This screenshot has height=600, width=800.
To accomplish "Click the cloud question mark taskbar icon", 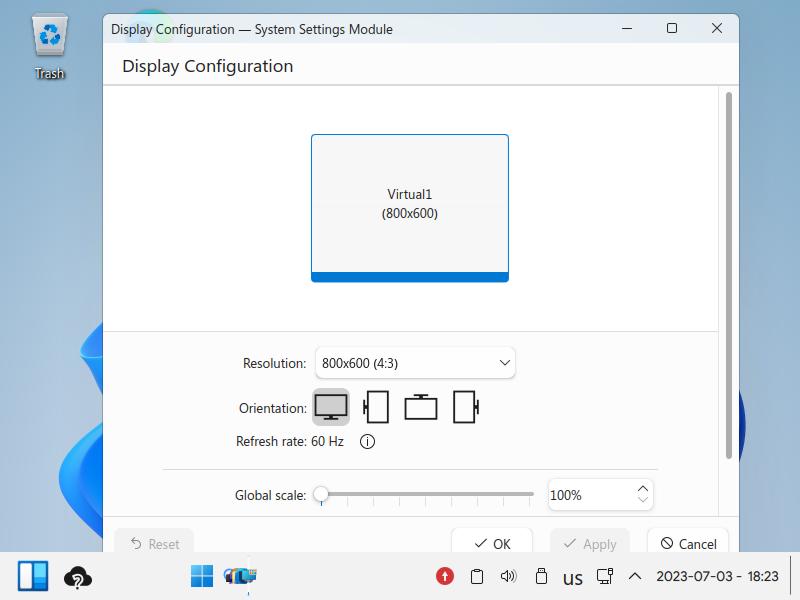I will pos(78,578).
